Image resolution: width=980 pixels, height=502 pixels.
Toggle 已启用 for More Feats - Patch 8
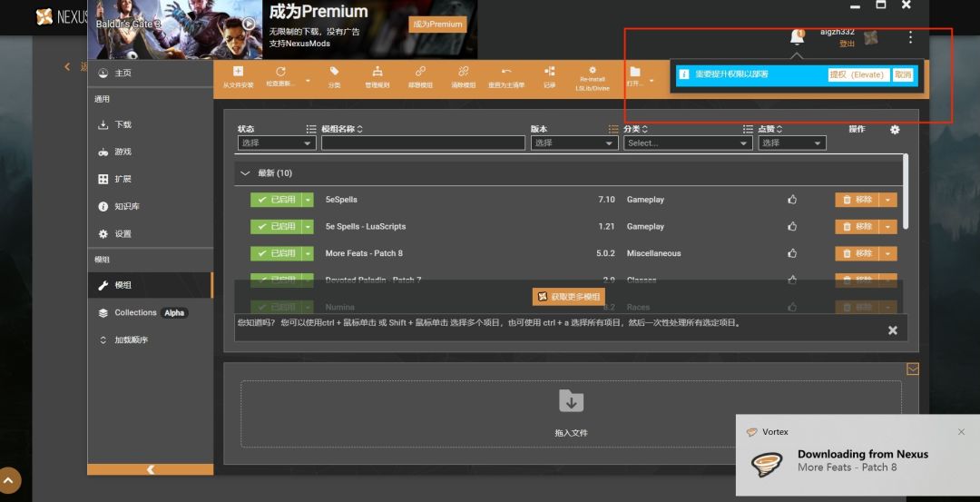pyautogui.click(x=276, y=253)
